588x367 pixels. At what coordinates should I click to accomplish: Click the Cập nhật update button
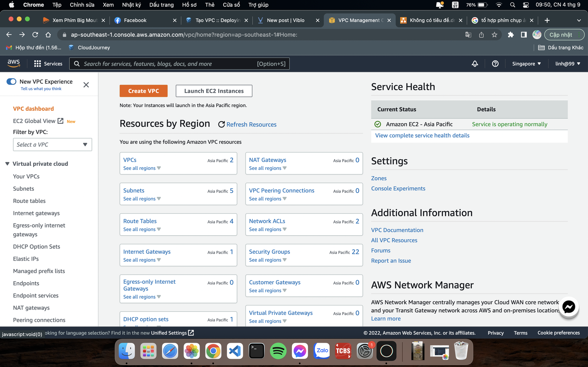(564, 35)
